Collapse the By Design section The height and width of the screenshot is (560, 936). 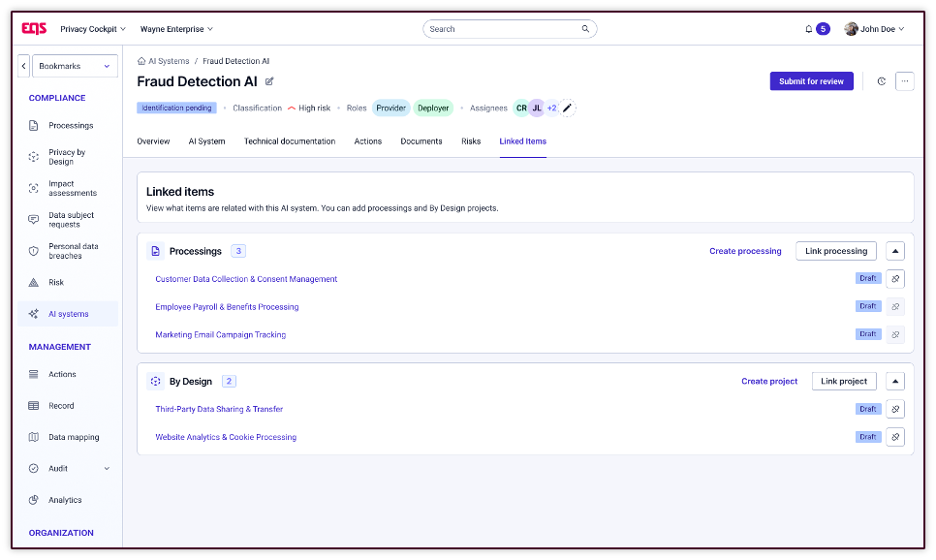tap(894, 382)
